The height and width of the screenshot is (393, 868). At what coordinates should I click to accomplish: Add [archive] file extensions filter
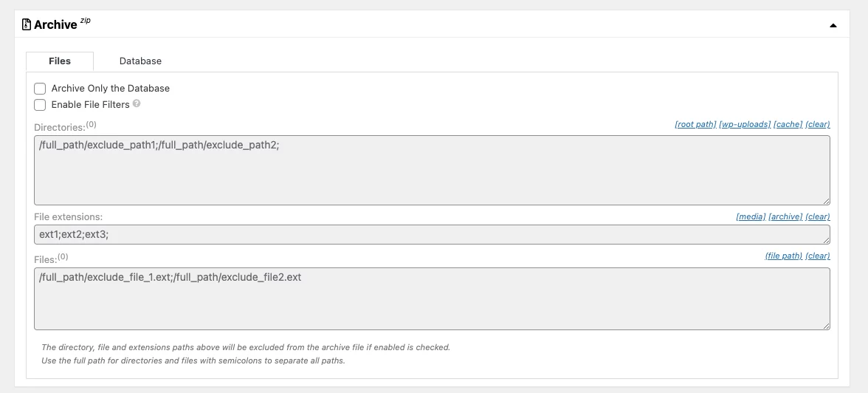(785, 216)
